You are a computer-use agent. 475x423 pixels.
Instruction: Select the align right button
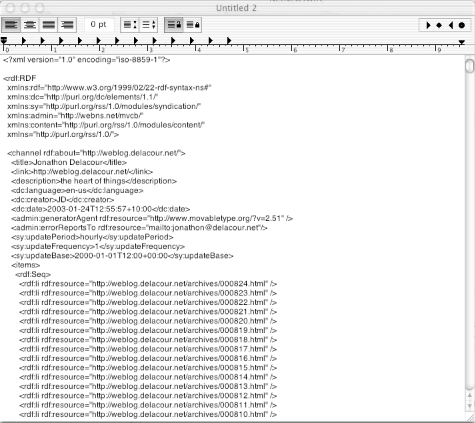pos(67,25)
